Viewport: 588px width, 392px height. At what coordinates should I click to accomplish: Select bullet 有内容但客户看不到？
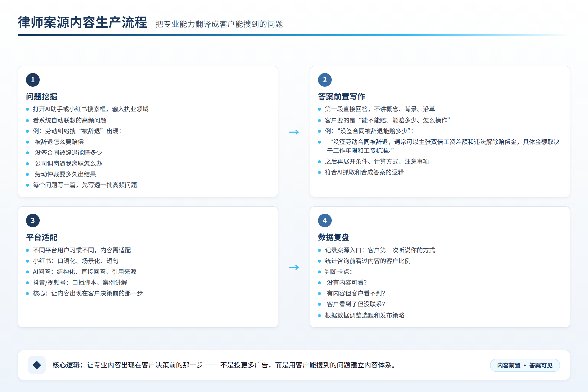tap(356, 293)
